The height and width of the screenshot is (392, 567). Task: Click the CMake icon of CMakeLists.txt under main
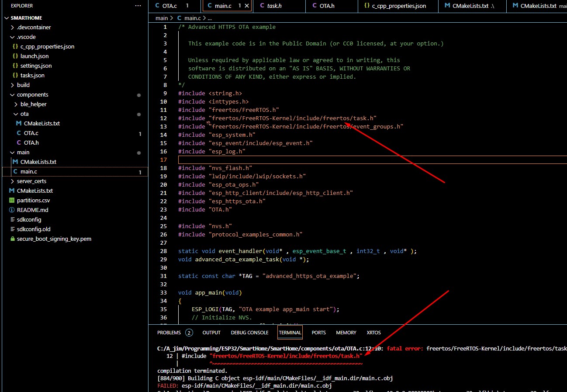click(x=15, y=162)
